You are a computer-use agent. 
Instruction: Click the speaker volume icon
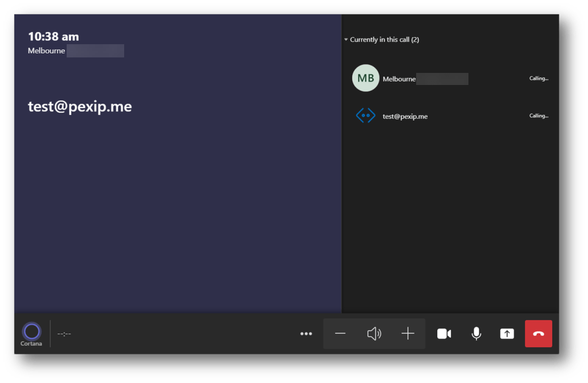pos(374,334)
